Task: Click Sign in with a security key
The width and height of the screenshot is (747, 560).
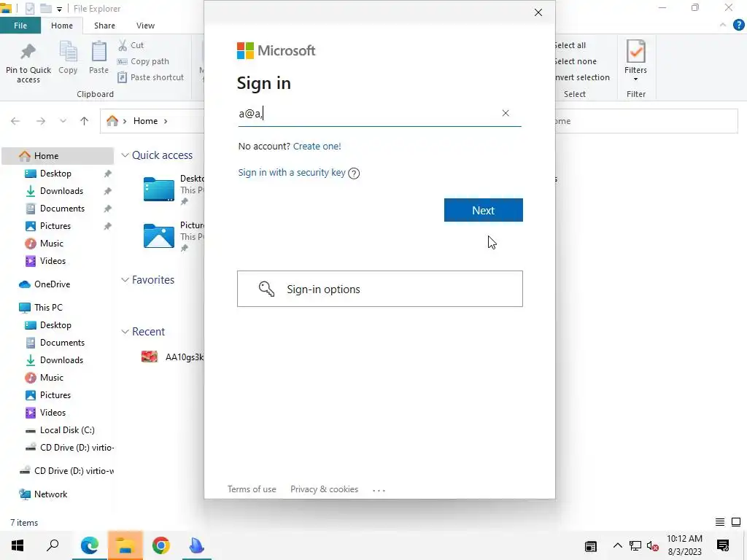Action: 292,172
